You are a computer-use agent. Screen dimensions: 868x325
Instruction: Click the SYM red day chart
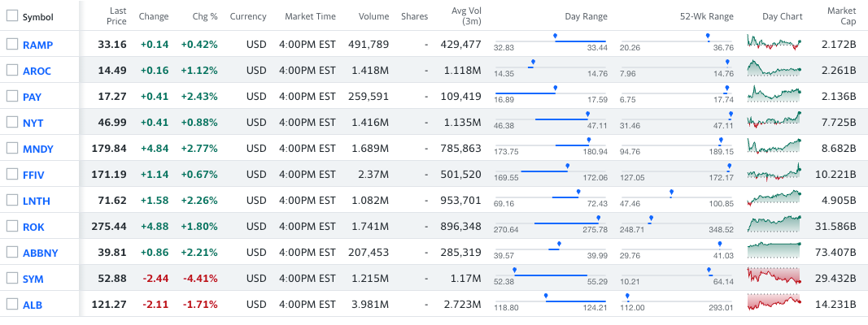[773, 278]
